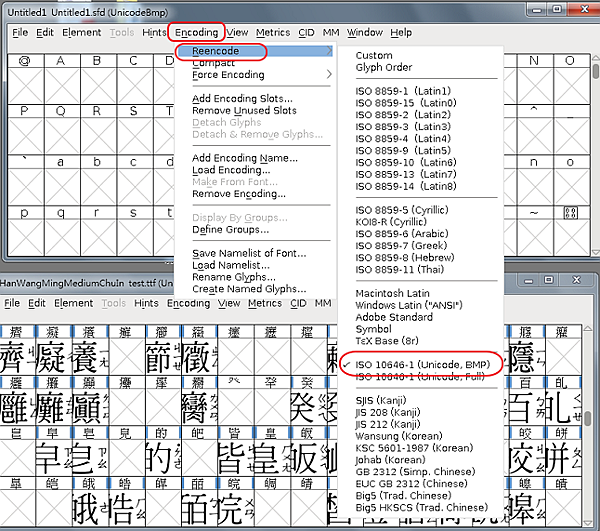Choose ISO 10646-1 (Unicode, Full) encoding
This screenshot has height=531, width=600.
click(x=420, y=377)
